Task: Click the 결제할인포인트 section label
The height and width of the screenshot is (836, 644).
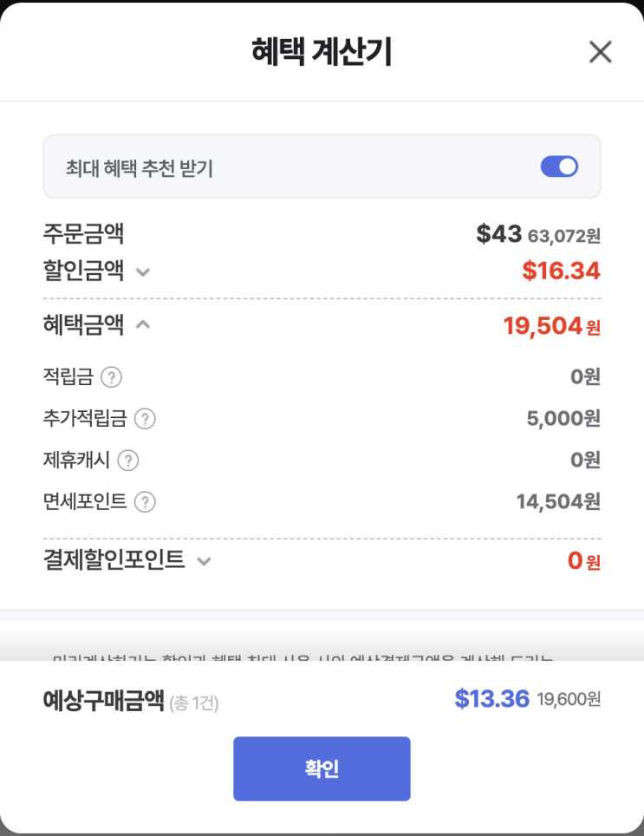Action: [x=114, y=560]
